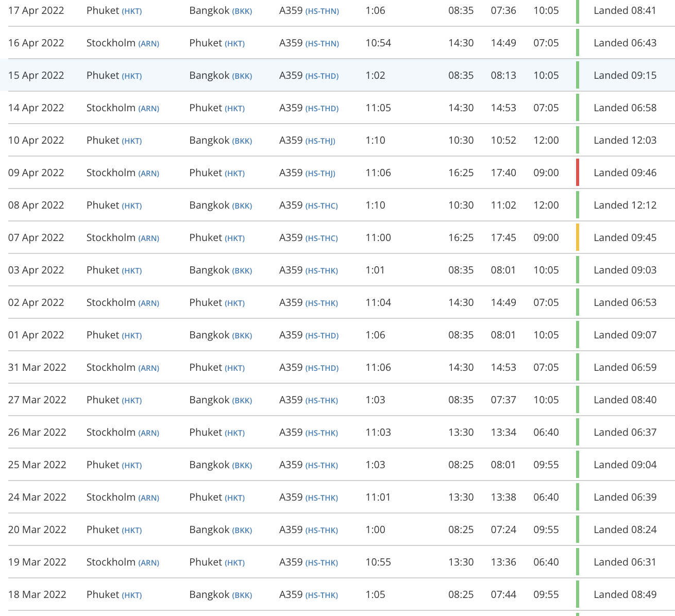Open the HS-THJ link in the 09 Apr 2022 row
Screen dimensions: 675x616
pos(320,174)
